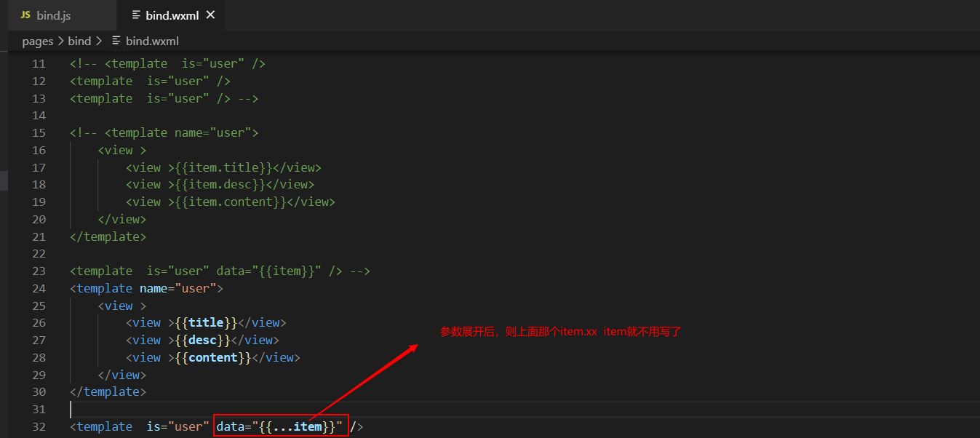This screenshot has width=980, height=438.
Task: Click the commented <view > on line 16
Action: coord(122,151)
